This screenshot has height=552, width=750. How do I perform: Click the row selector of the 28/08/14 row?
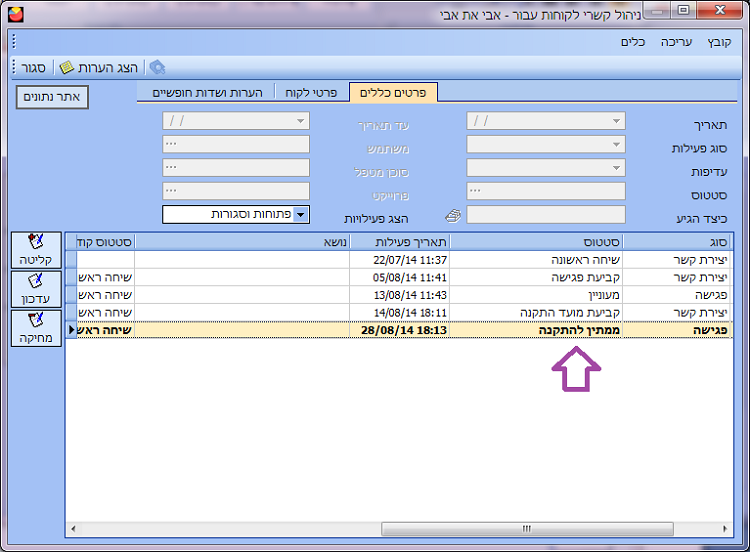tap(71, 330)
